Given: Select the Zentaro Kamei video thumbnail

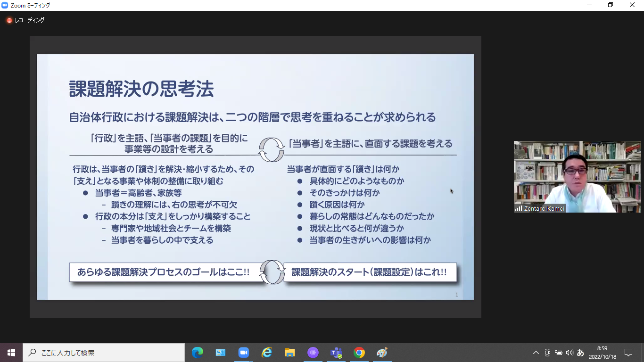Looking at the screenshot, I should tap(577, 177).
